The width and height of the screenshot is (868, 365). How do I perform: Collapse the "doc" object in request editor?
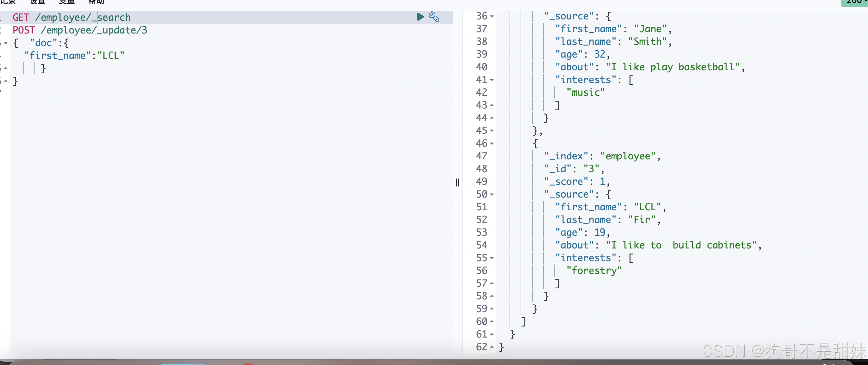click(6, 43)
